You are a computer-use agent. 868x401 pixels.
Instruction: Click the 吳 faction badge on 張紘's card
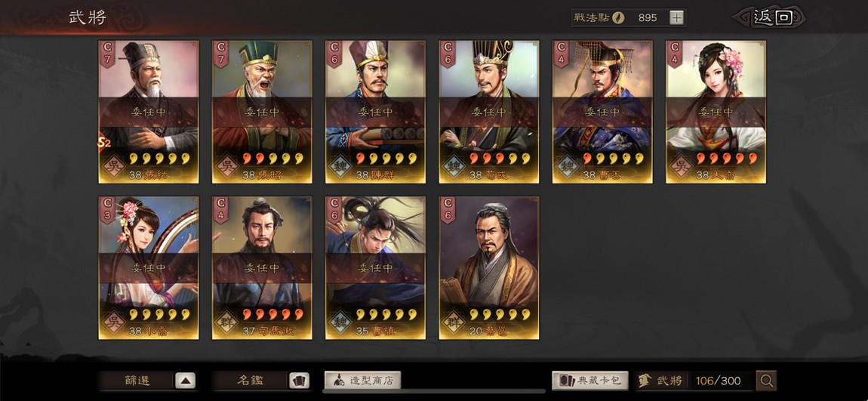[113, 166]
